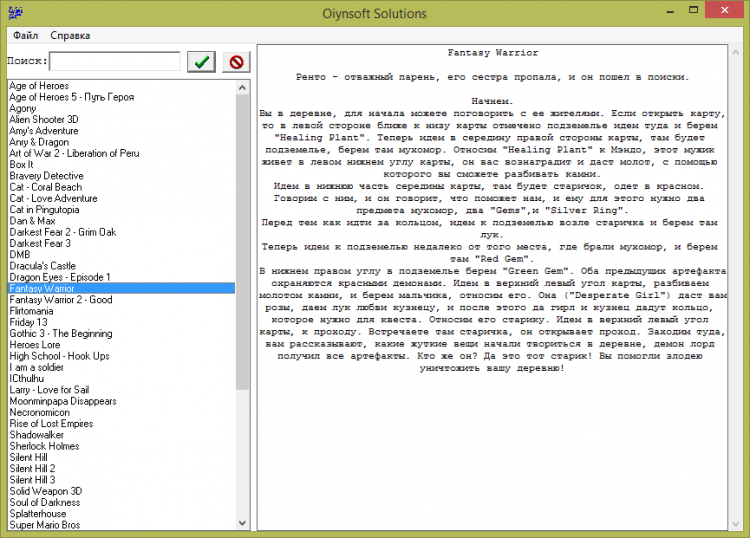Select "Splatterhouse" entry
The image size is (750, 538).
point(121,514)
